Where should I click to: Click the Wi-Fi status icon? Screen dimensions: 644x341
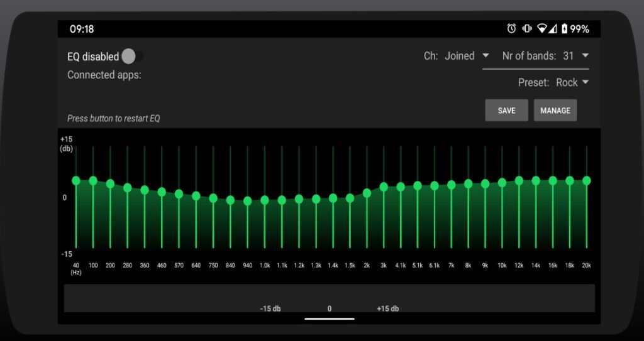(541, 29)
